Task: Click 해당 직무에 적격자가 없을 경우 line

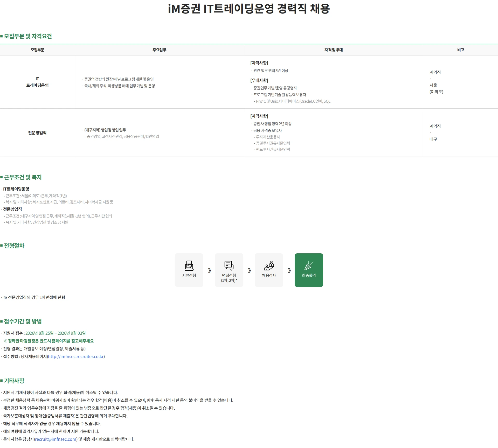Action: pyautogui.click(x=52, y=424)
